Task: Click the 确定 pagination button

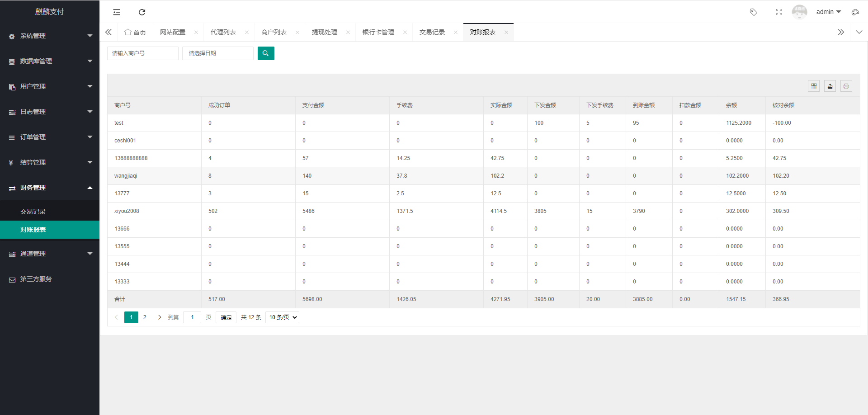Action: [x=226, y=317]
